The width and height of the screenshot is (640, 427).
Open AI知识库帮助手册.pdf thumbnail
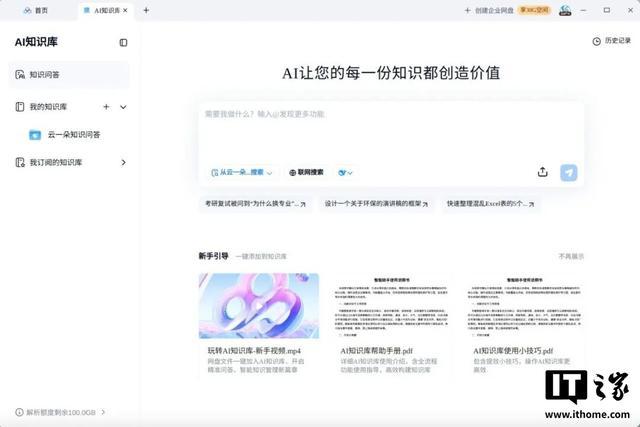pos(391,306)
